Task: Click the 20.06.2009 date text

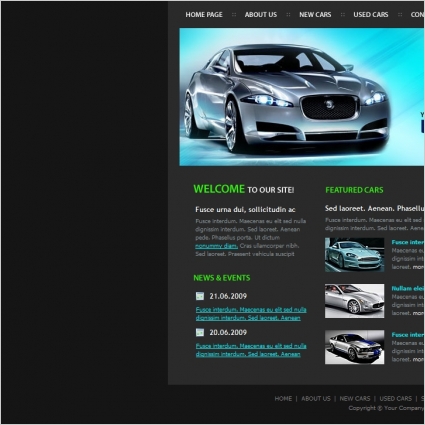Action: [228, 332]
